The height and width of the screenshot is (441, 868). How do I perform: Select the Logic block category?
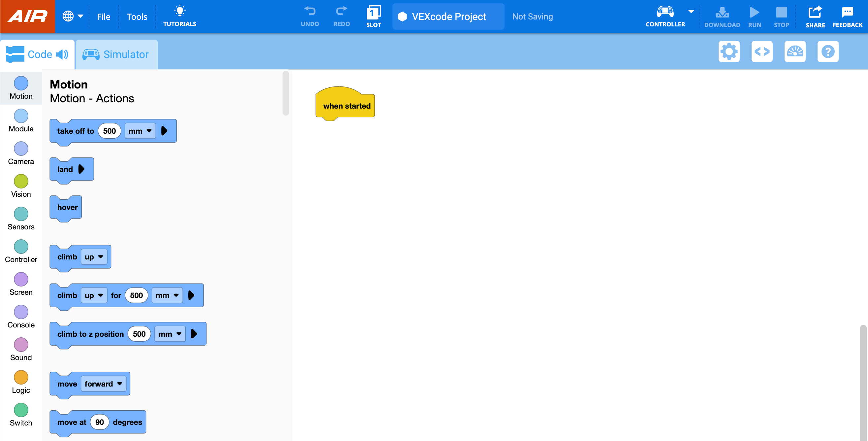(x=21, y=381)
